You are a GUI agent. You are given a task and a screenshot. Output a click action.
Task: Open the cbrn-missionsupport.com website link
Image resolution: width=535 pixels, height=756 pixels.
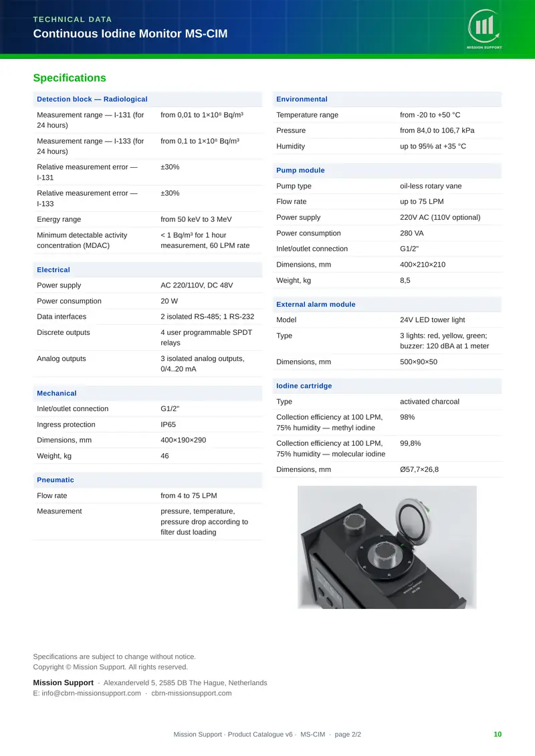(x=191, y=693)
